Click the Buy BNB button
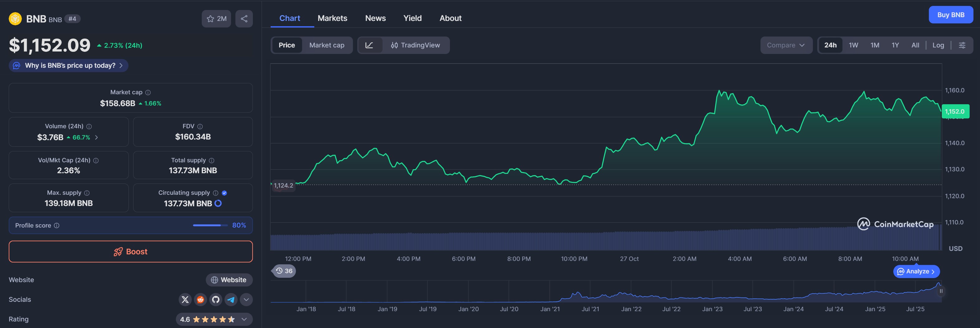Image resolution: width=980 pixels, height=328 pixels. (950, 15)
